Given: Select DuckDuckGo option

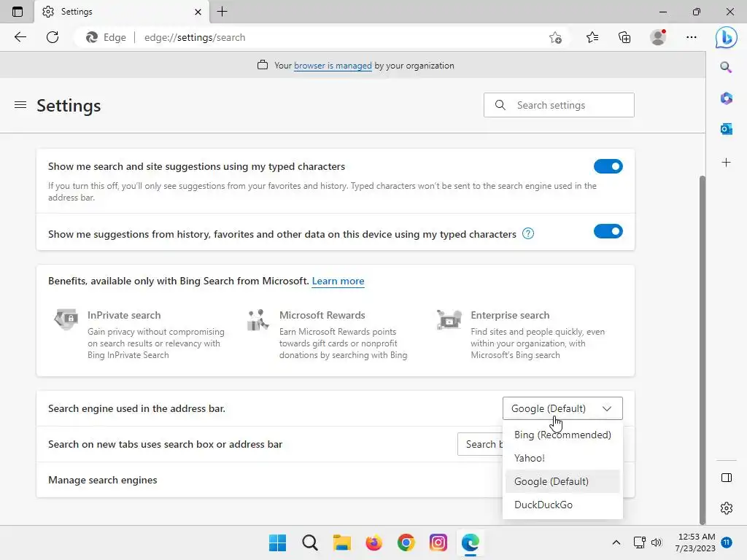Looking at the screenshot, I should point(562,505).
